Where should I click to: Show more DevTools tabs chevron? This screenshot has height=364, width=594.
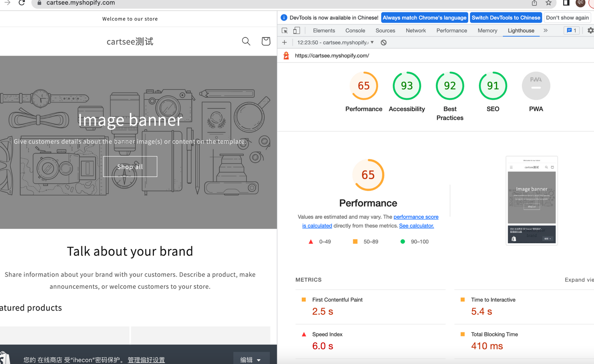[545, 30]
